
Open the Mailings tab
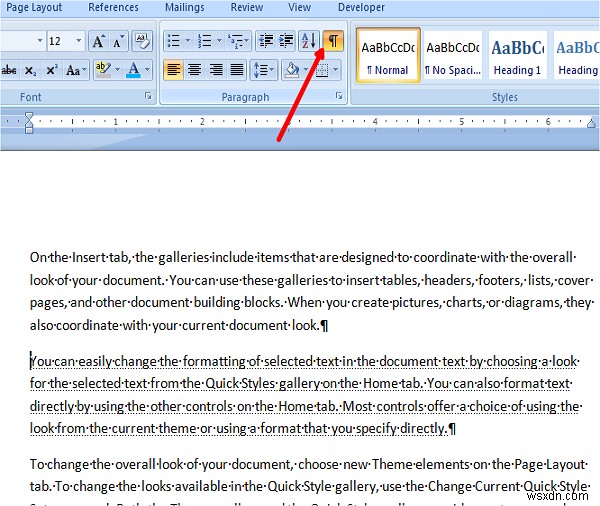coord(185,7)
